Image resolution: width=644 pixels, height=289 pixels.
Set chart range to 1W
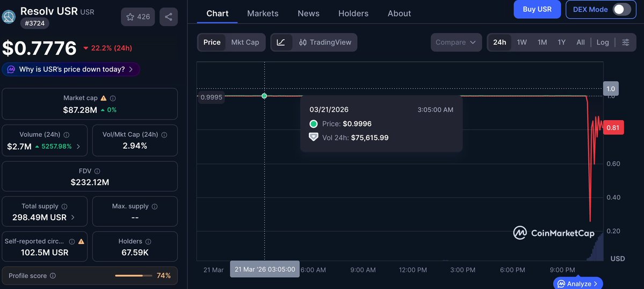pos(522,42)
